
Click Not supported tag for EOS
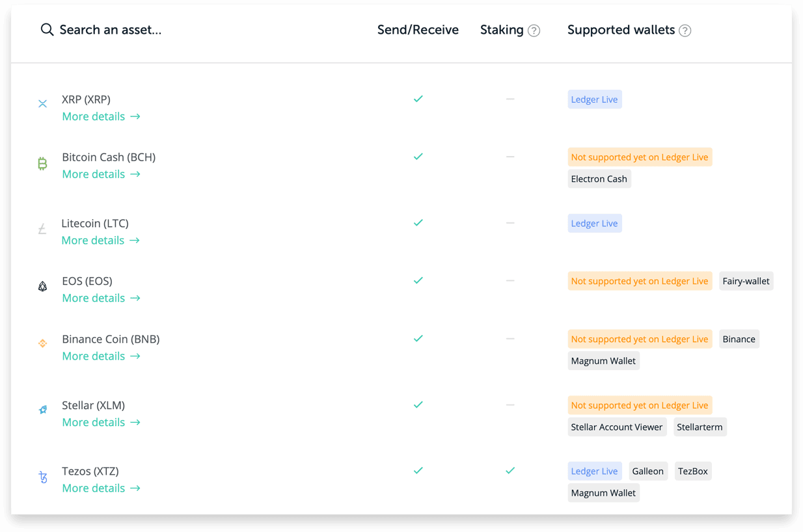click(640, 282)
